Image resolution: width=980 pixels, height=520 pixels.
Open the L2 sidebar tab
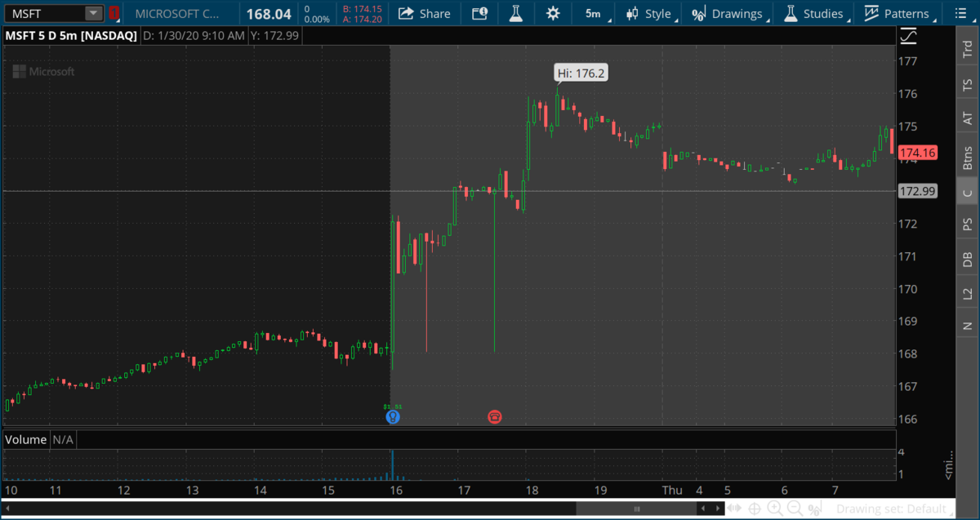click(967, 293)
